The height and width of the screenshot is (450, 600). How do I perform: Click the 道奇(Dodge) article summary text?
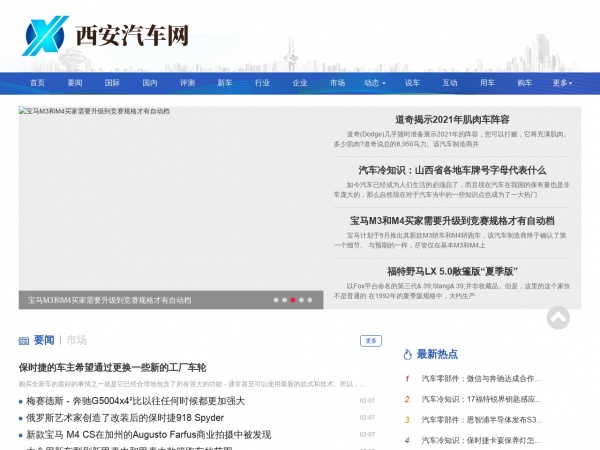452,139
